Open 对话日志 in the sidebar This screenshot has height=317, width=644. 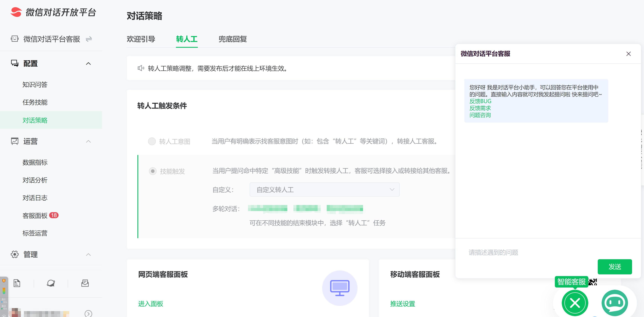click(x=35, y=198)
